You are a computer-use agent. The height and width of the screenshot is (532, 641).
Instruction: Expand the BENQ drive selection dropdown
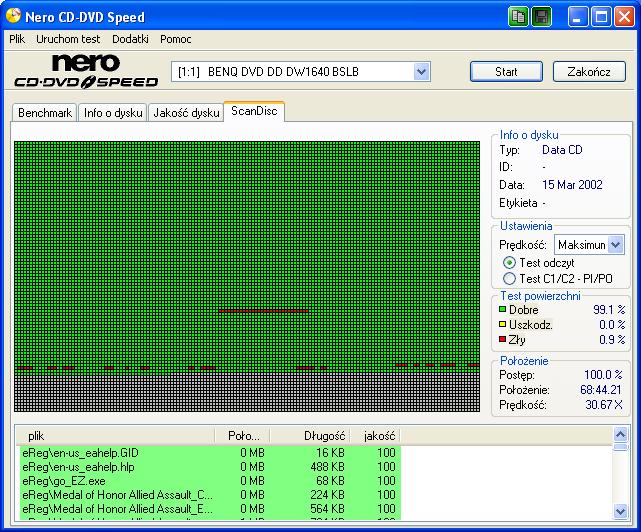421,72
